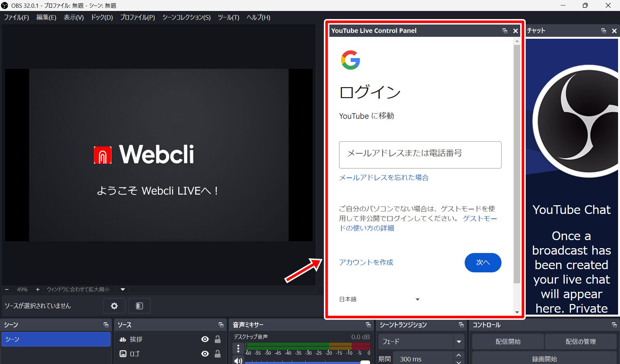
Task: Close the YouTube Live Control Panel dock
Action: [515, 31]
